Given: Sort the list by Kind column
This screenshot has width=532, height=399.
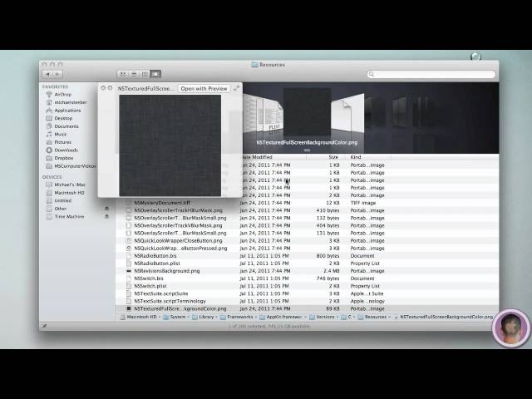Looking at the screenshot, I should point(356,156).
